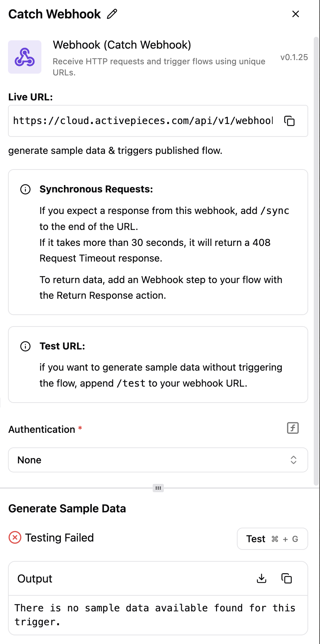Toggle dynamic value mode for Authentication
This screenshot has height=644, width=320.
[x=293, y=428]
